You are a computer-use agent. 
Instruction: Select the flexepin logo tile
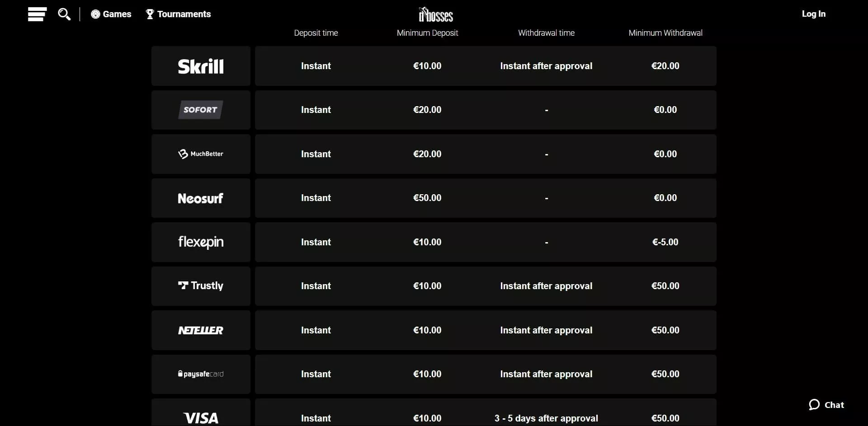[x=201, y=242]
